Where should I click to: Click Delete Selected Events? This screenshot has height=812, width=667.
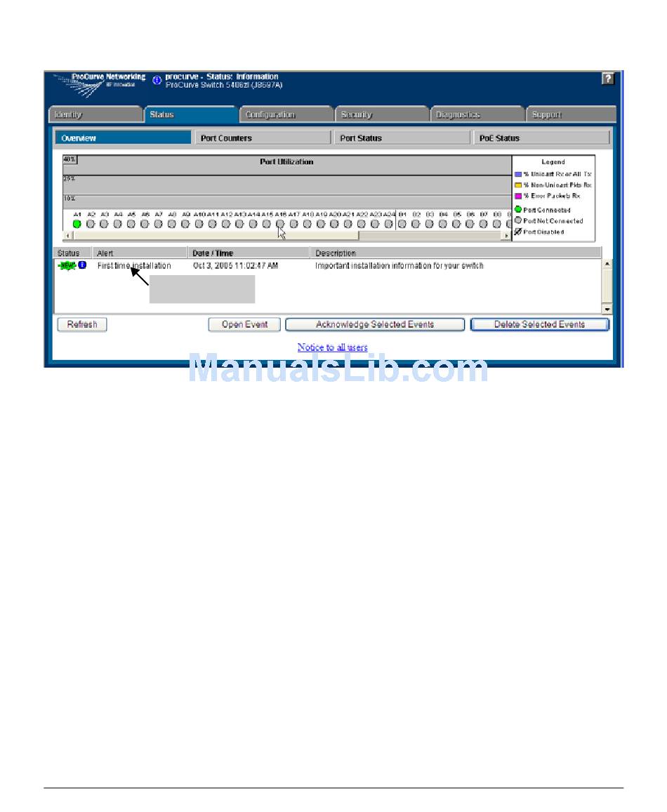coord(539,324)
